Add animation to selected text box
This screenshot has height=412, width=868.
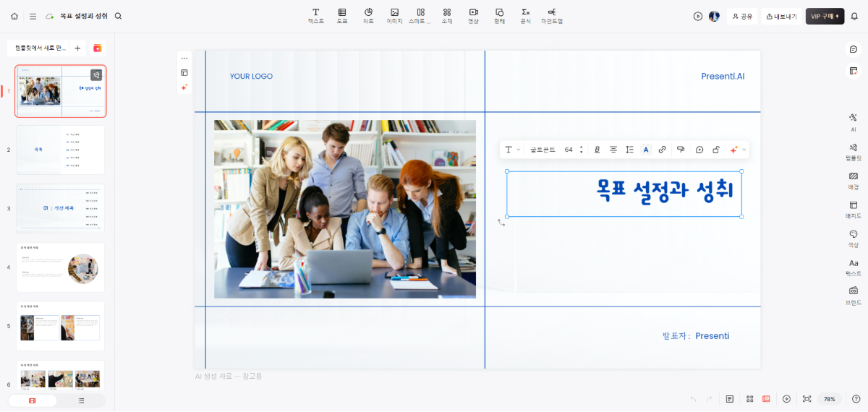[x=699, y=150]
